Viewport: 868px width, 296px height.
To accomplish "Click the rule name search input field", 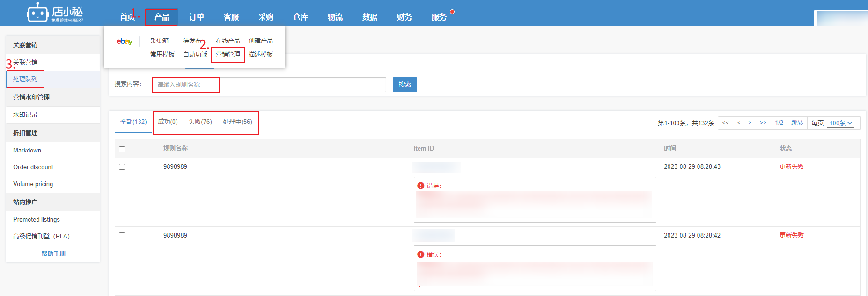I will point(269,85).
